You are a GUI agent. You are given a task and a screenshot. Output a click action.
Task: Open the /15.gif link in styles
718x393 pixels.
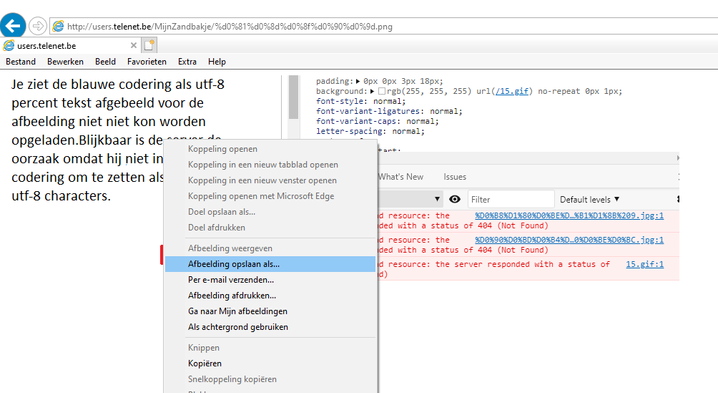click(512, 91)
